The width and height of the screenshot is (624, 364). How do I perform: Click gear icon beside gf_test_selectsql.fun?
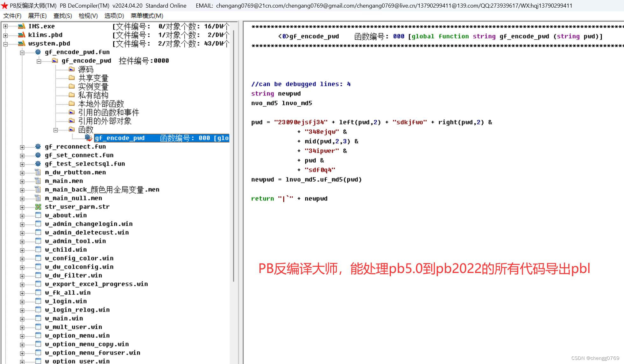[38, 164]
